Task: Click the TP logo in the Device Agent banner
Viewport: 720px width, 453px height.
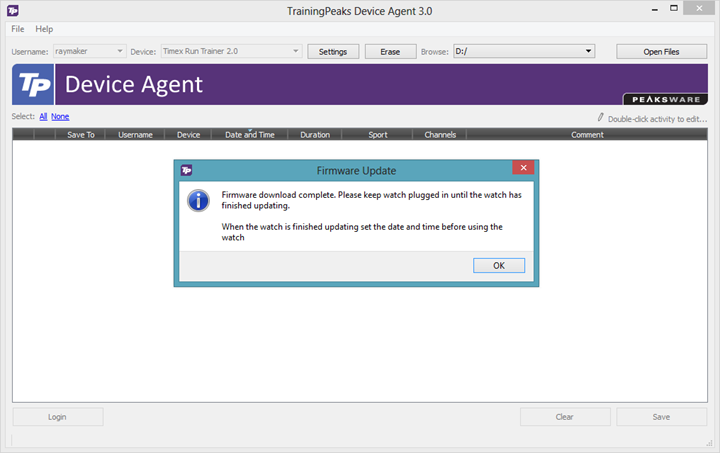Action: pyautogui.click(x=33, y=84)
